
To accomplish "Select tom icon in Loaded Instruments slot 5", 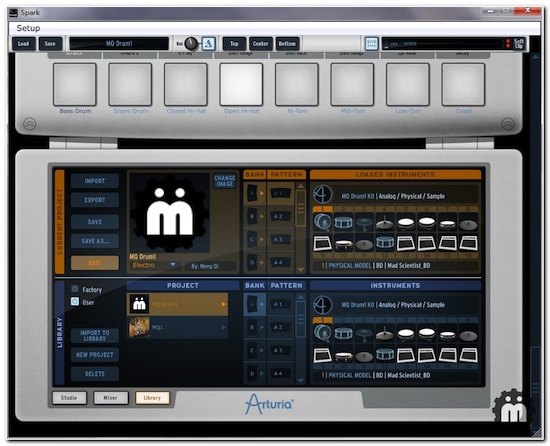I will click(406, 222).
